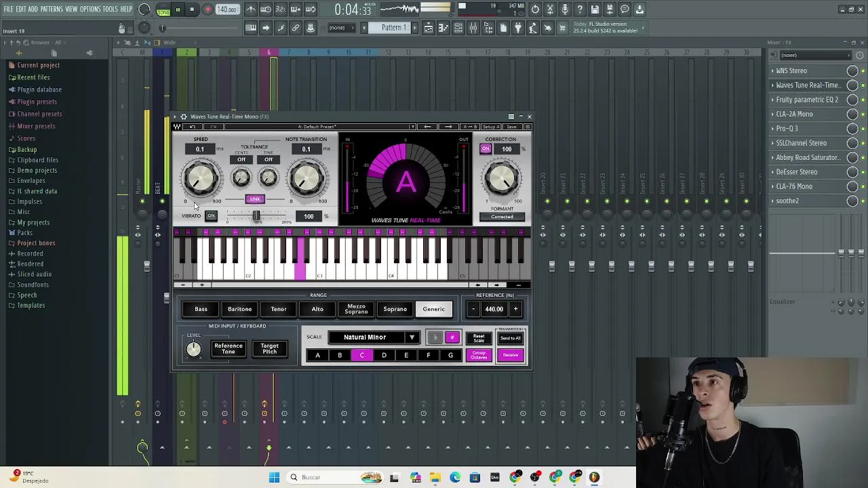Viewport: 868px width, 488px height.
Task: Open the PATTERNS menu
Action: pos(52,9)
